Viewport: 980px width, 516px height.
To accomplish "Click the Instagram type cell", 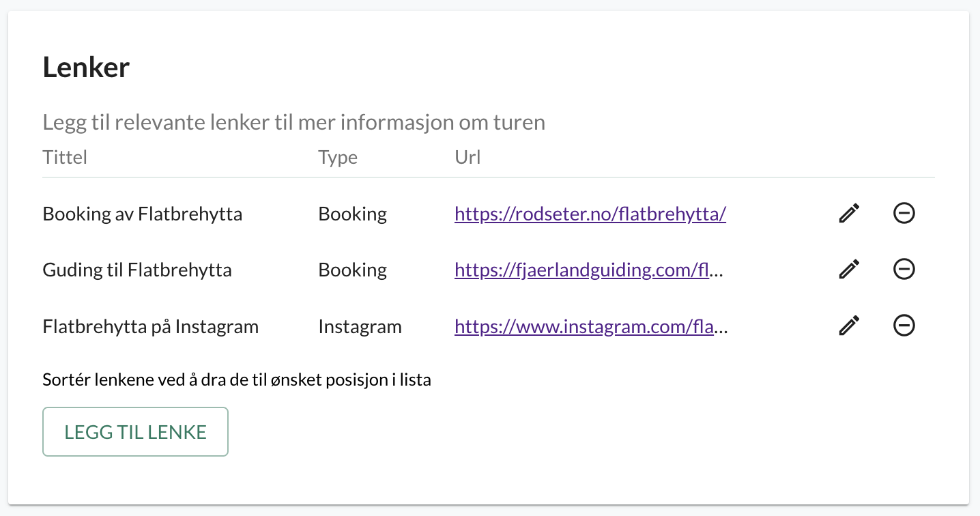I will coord(360,326).
